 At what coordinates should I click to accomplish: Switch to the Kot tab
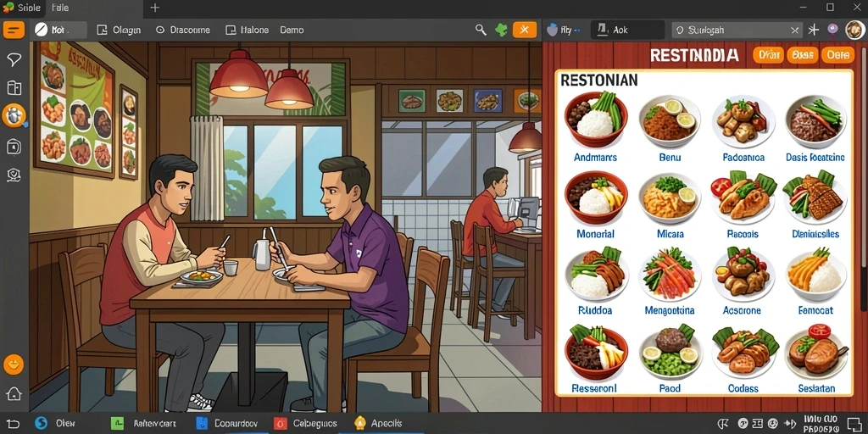pos(58,30)
